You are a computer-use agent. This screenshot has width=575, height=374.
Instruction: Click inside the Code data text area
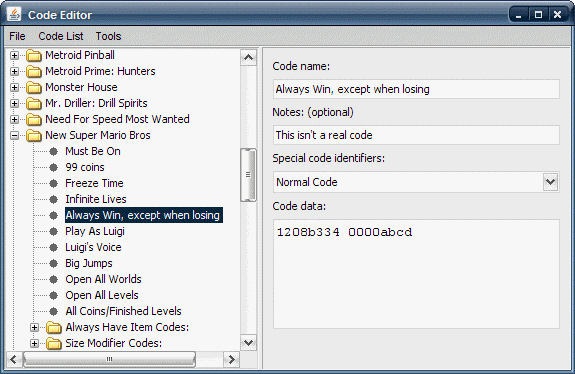[x=416, y=274]
